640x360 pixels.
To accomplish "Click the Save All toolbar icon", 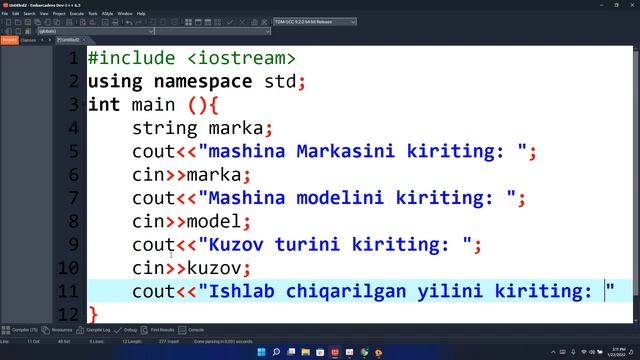I will point(38,22).
